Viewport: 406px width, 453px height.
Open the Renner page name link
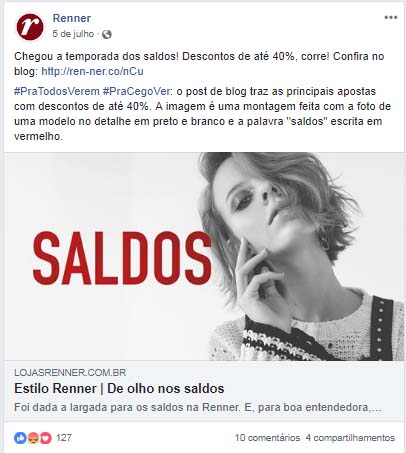(x=72, y=18)
